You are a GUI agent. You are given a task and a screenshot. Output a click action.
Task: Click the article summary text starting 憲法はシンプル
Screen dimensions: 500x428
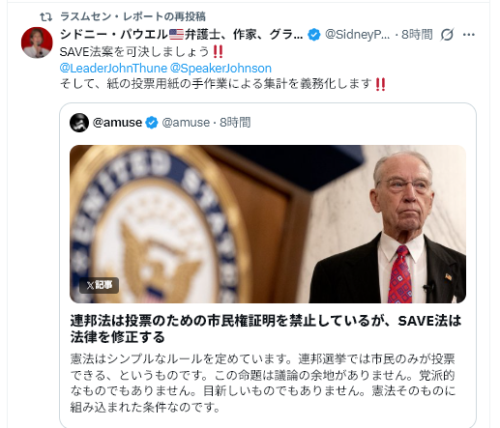point(263,383)
